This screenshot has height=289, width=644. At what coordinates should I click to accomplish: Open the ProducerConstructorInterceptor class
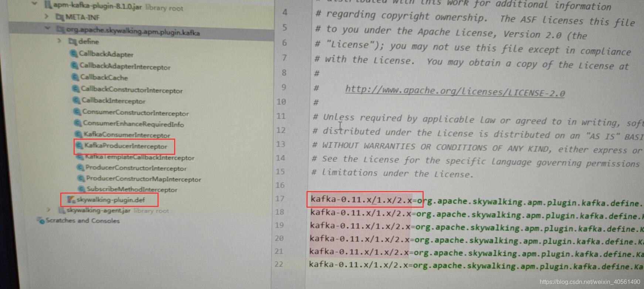click(x=136, y=168)
